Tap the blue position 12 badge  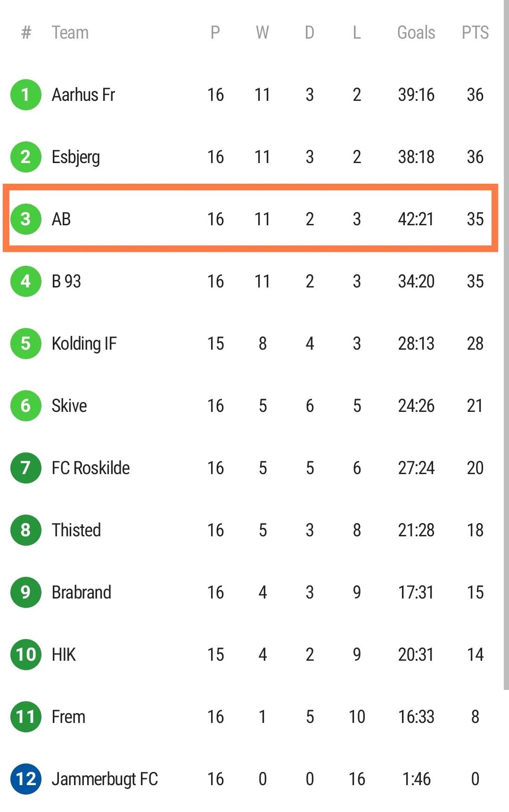25,779
